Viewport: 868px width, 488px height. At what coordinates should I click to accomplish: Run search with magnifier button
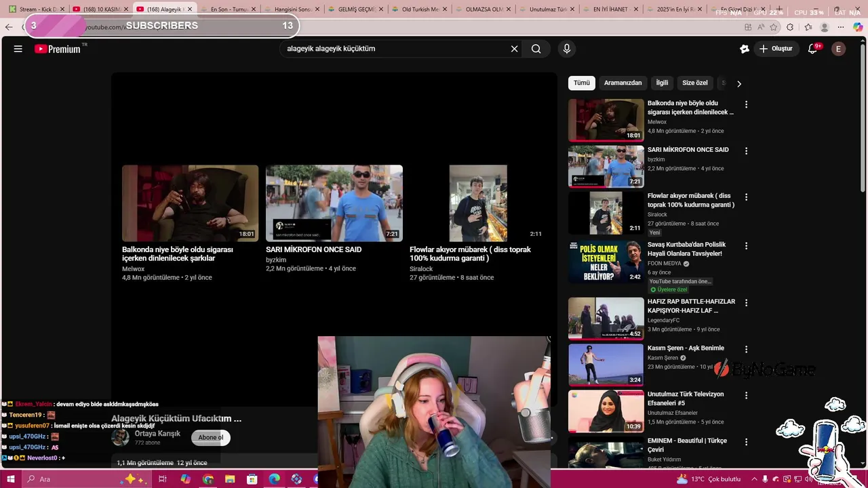click(x=536, y=49)
